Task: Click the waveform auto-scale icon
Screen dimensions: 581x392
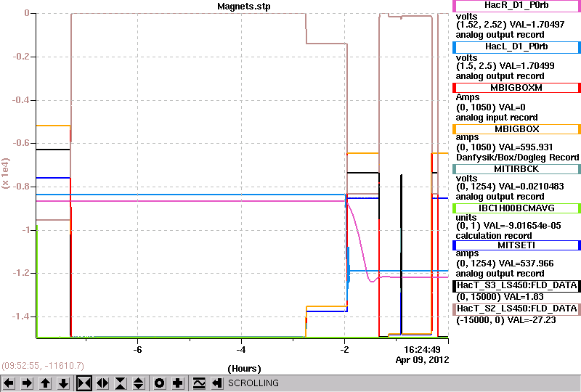Action: 199,383
